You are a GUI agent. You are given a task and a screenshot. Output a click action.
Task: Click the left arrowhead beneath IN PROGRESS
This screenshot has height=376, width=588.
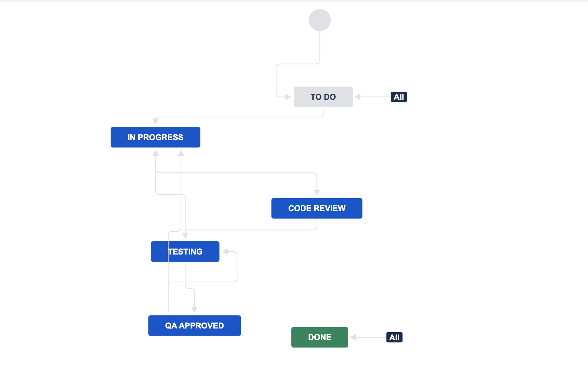pos(156,153)
